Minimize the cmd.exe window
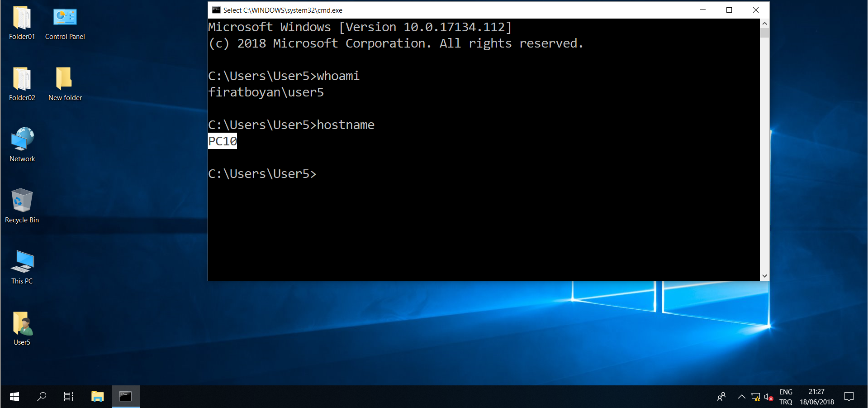 (703, 10)
